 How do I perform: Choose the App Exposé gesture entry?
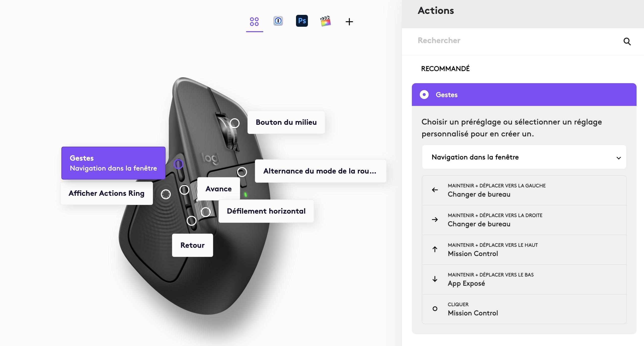point(524,279)
